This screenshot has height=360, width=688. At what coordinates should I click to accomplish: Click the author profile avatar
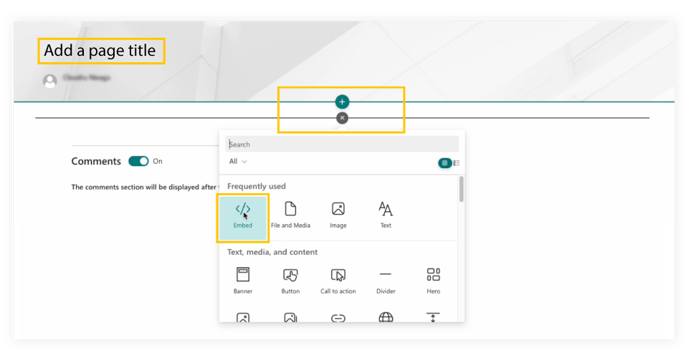(50, 81)
